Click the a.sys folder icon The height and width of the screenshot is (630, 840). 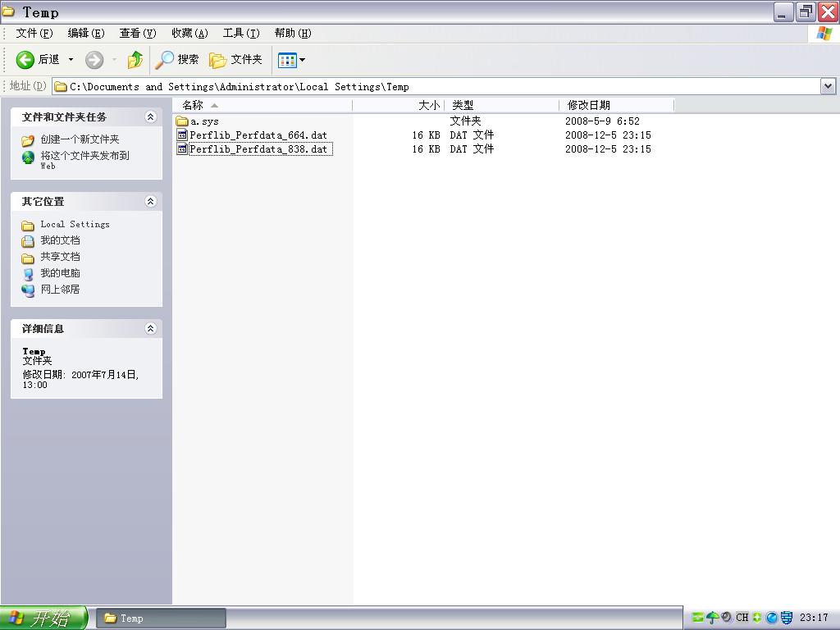[182, 121]
